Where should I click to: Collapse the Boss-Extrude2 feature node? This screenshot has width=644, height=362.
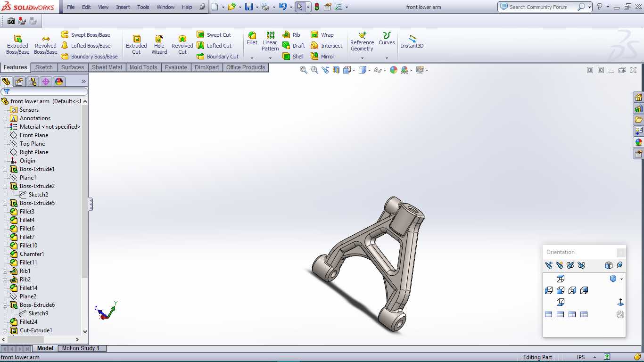(x=5, y=186)
